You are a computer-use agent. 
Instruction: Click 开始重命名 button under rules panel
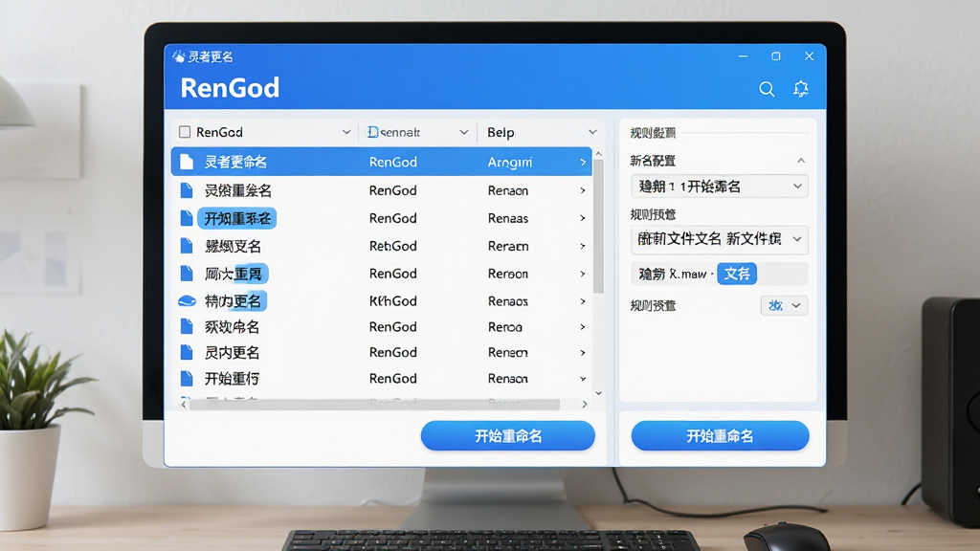point(720,435)
